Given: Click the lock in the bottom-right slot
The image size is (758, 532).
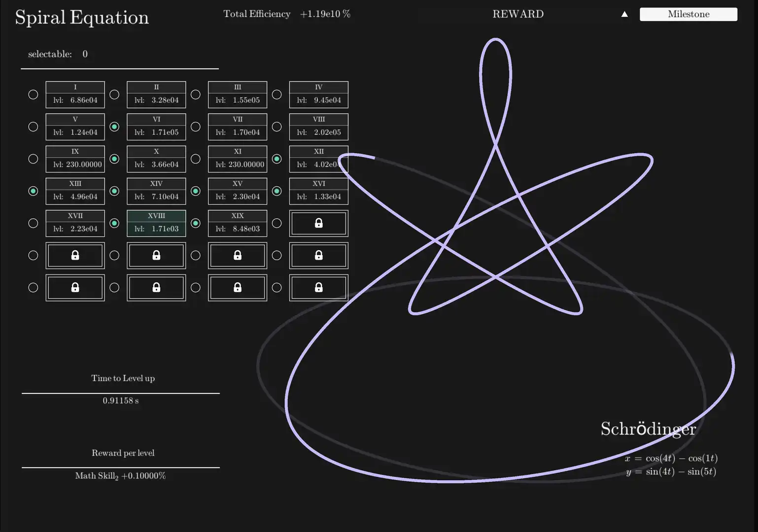Looking at the screenshot, I should [318, 287].
